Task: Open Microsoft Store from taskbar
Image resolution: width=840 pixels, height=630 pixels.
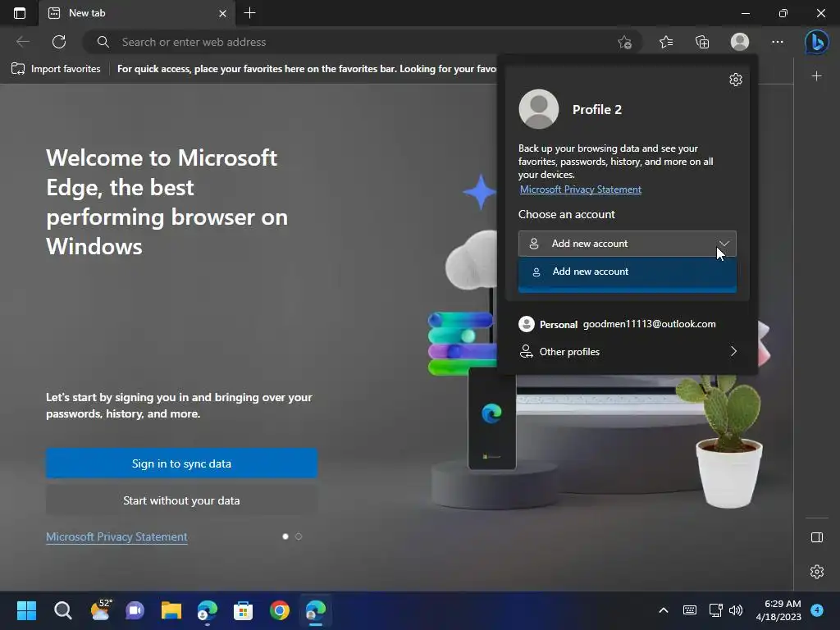Action: point(243,610)
